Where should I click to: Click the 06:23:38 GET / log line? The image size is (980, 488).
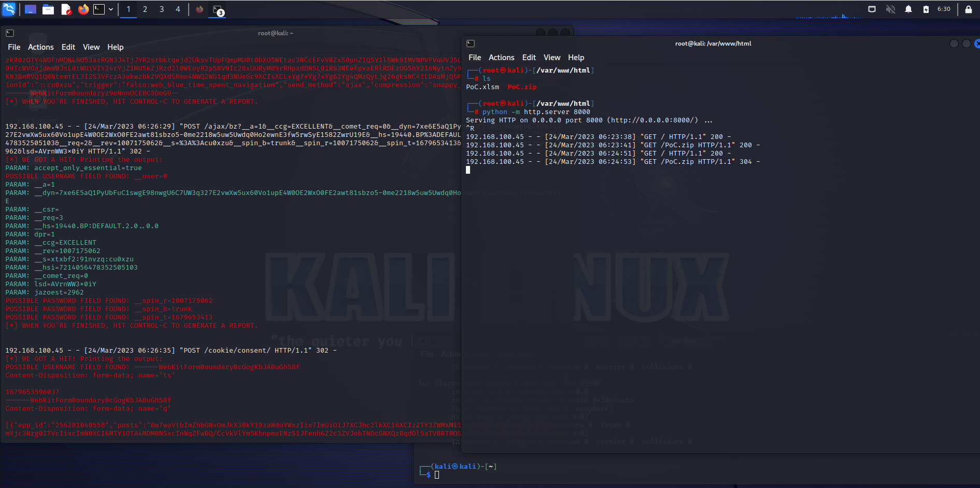click(x=599, y=137)
